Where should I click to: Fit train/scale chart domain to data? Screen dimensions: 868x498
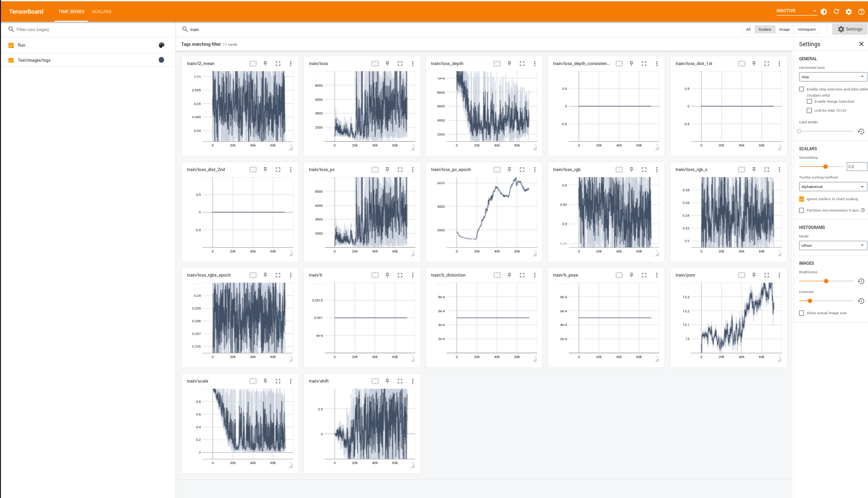tap(253, 381)
